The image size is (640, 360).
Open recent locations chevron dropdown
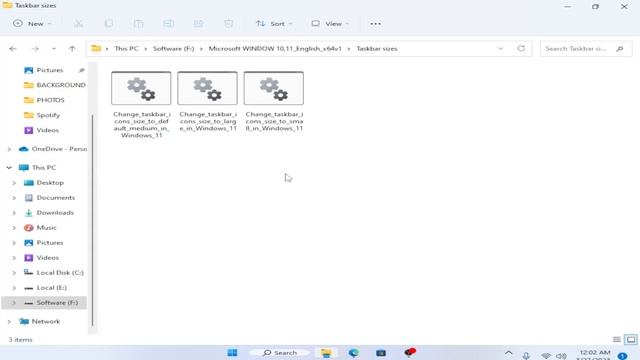click(54, 49)
